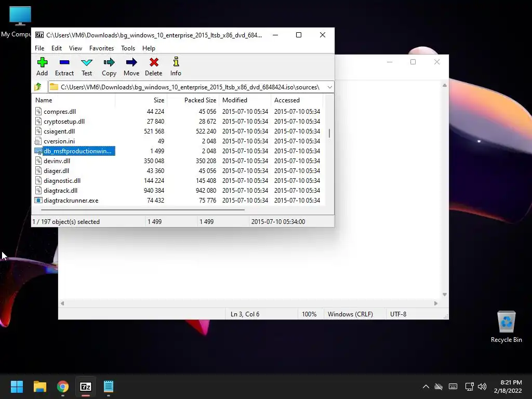
Task: Select devinv.dll file icon
Action: tap(38, 161)
